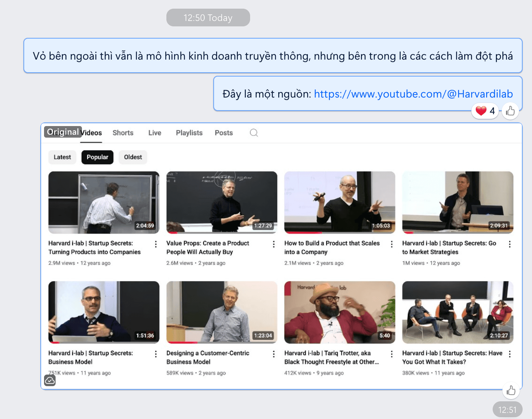The image size is (532, 419).
Task: Expand options for Have You Got What It Takes
Action: coord(510,354)
